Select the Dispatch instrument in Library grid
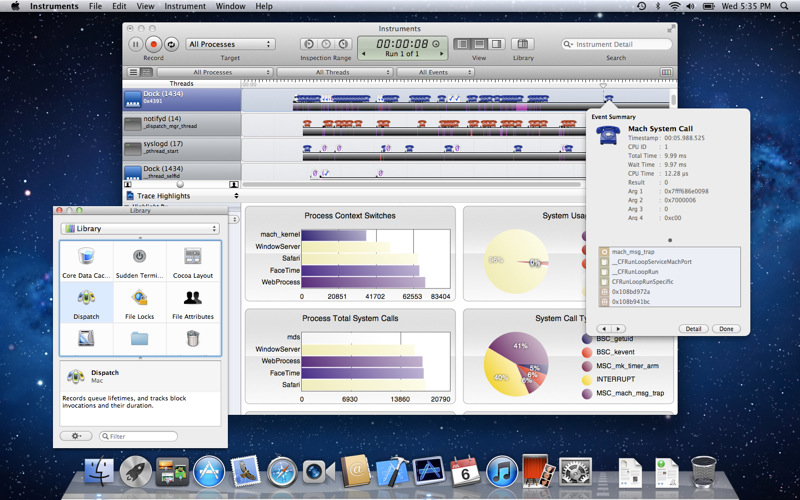 tap(86, 303)
